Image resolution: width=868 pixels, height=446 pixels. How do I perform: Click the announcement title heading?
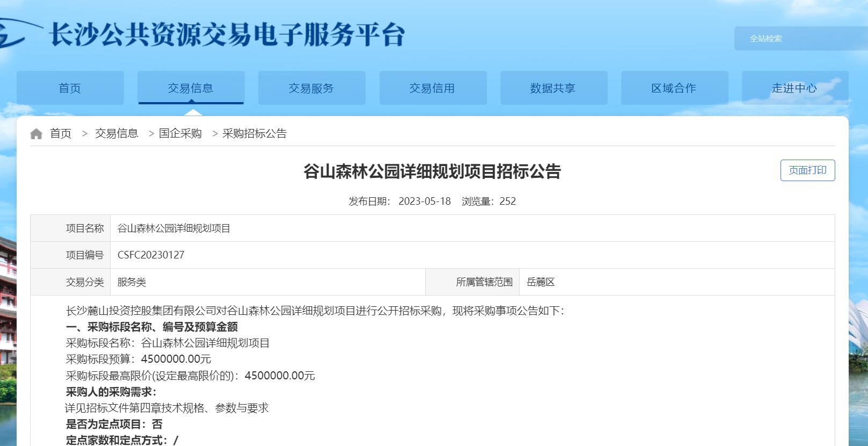coord(432,171)
